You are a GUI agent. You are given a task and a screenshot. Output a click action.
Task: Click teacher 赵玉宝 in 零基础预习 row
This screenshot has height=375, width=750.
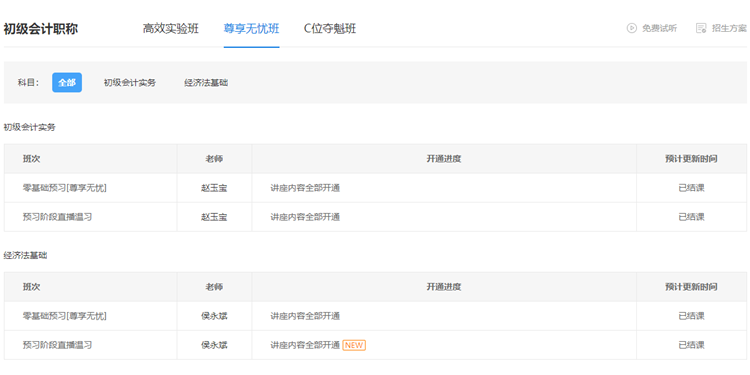click(214, 188)
